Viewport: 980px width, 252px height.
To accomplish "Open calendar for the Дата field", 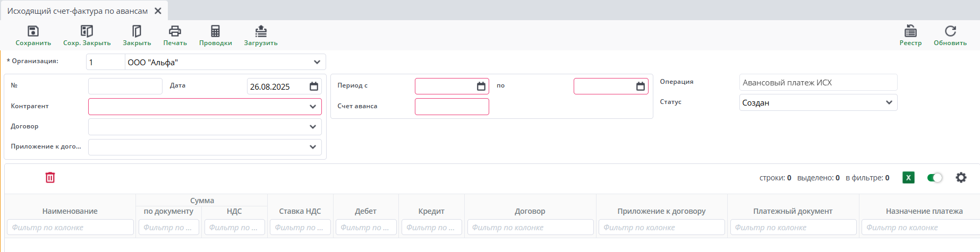I will click(314, 86).
